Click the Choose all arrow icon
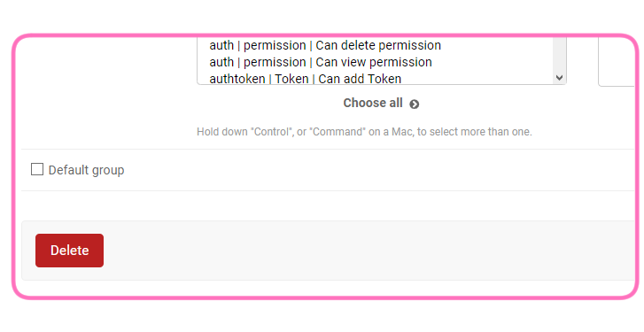This screenshot has width=644, height=332. pos(414,104)
